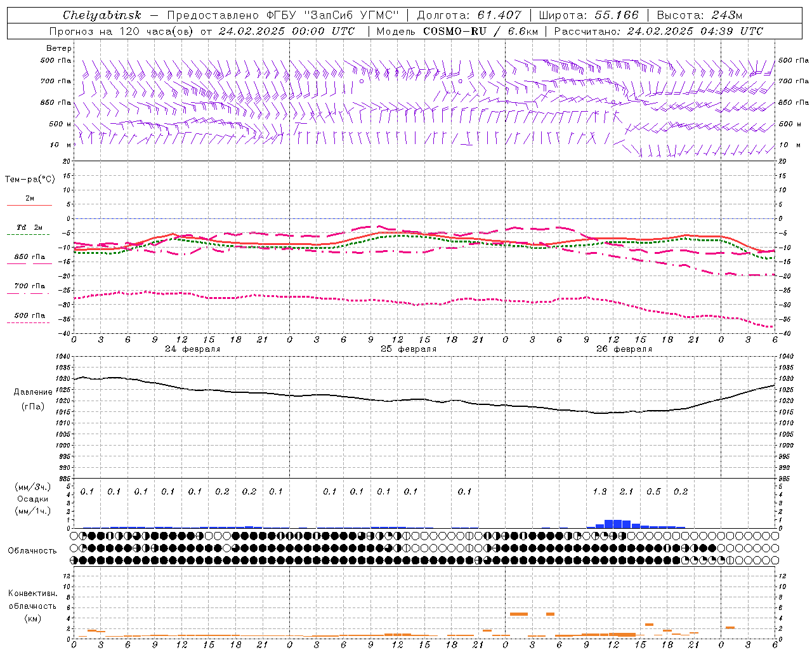Click the computed time 24.02.2025 04:39 UTC
This screenshot has width=812, height=650.
pos(695,31)
